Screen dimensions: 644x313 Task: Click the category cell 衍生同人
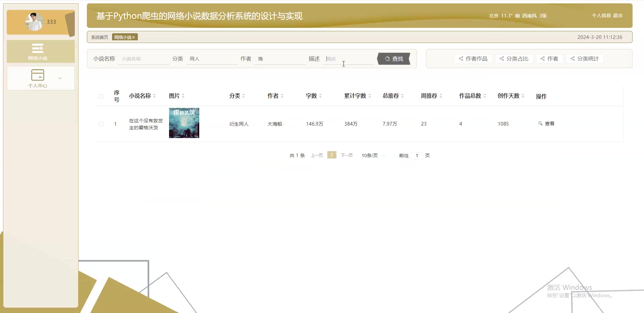(x=239, y=124)
